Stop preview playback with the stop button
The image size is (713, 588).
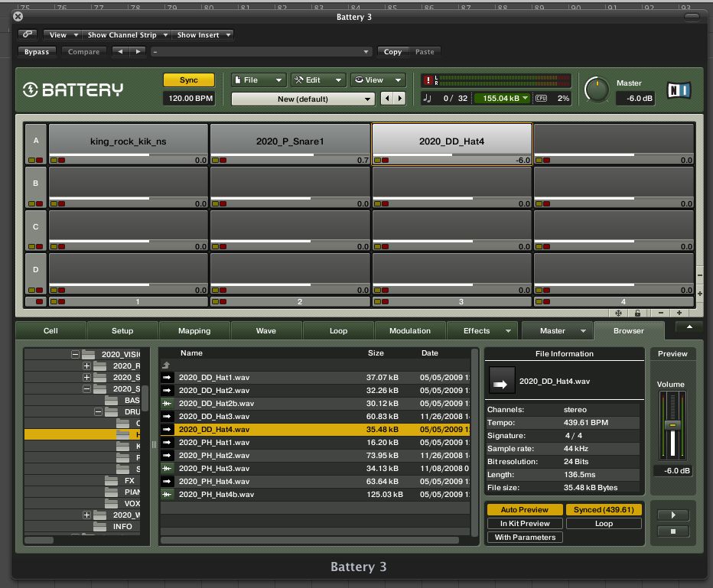tap(673, 531)
